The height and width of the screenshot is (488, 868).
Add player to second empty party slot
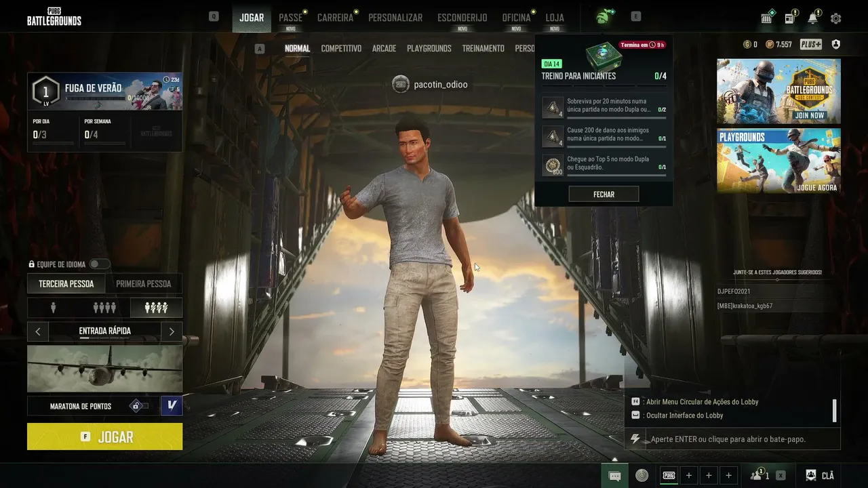click(x=709, y=475)
